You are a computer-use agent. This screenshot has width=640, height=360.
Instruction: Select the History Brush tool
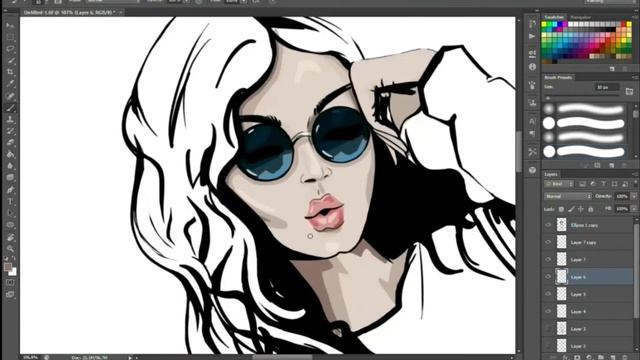(x=10, y=131)
